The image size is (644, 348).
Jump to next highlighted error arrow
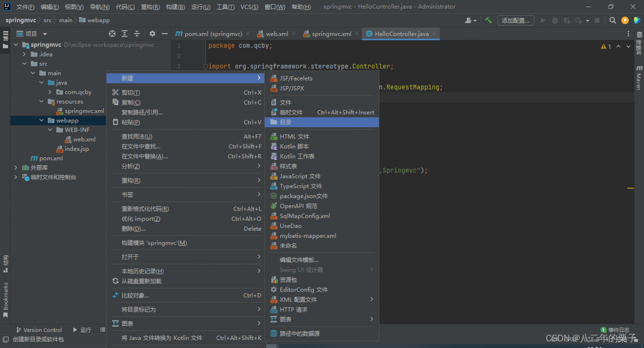tap(627, 46)
